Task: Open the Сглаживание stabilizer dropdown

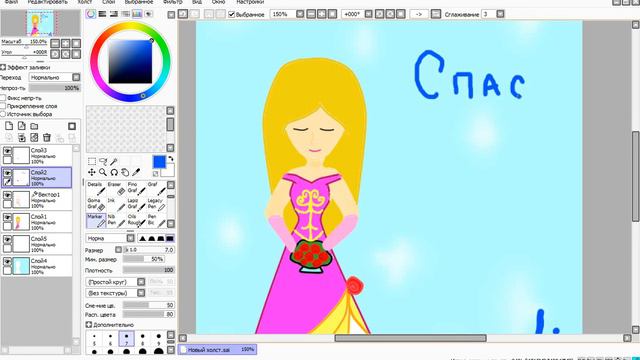Action: click(x=500, y=14)
